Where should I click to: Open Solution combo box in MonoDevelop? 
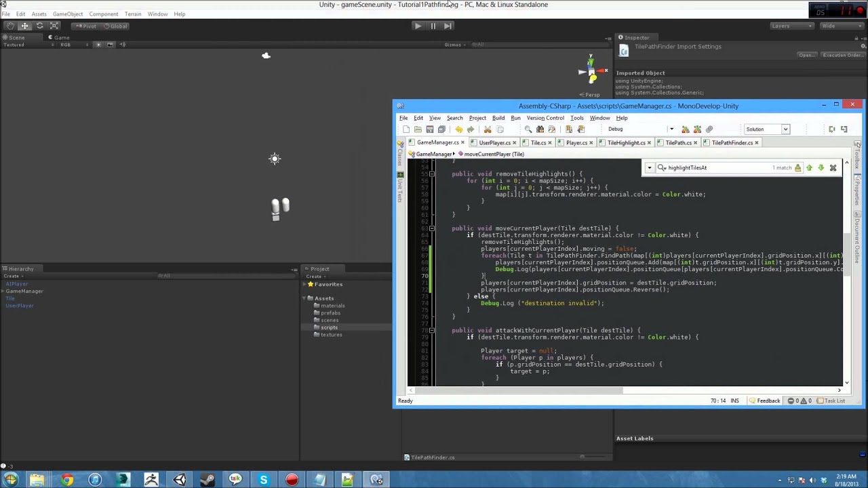click(767, 129)
